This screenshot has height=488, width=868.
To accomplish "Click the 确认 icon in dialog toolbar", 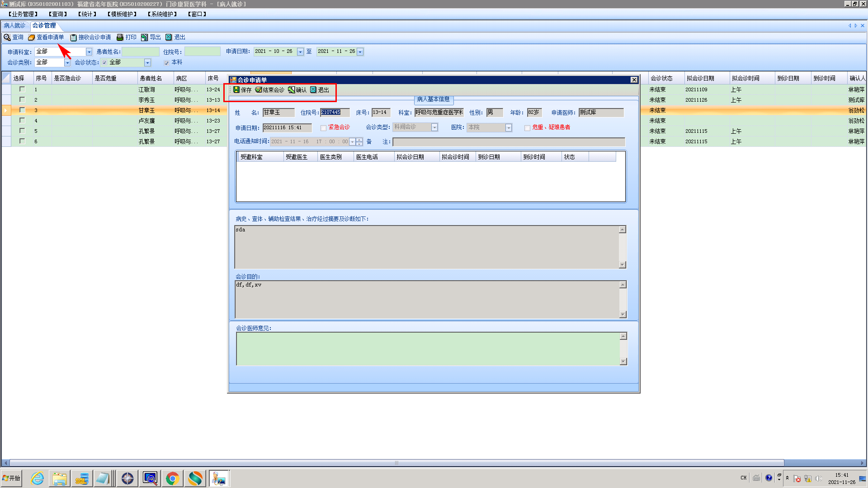I will tap(292, 90).
